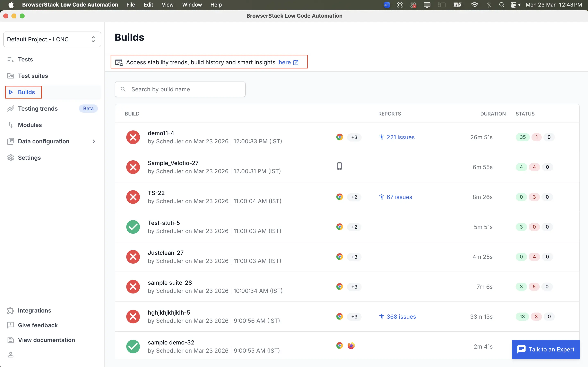This screenshot has height=367, width=588.
Task: Click the Chrome browser icon on demo11-4 row
Action: click(x=339, y=137)
